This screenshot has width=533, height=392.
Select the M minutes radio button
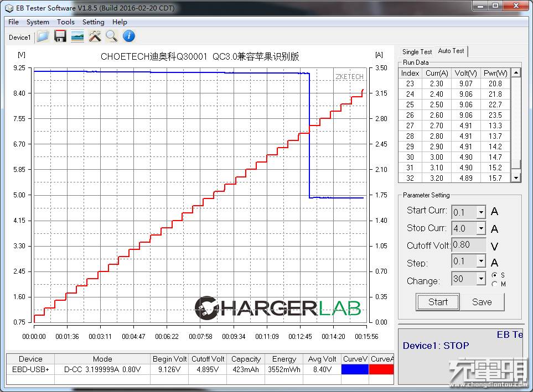coord(495,284)
